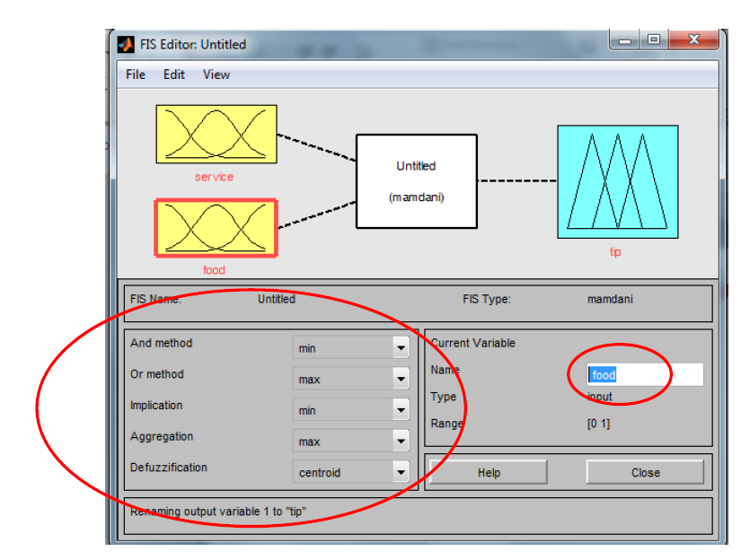Open the Implication dropdown
The width and height of the screenshot is (741, 560).
point(350,410)
